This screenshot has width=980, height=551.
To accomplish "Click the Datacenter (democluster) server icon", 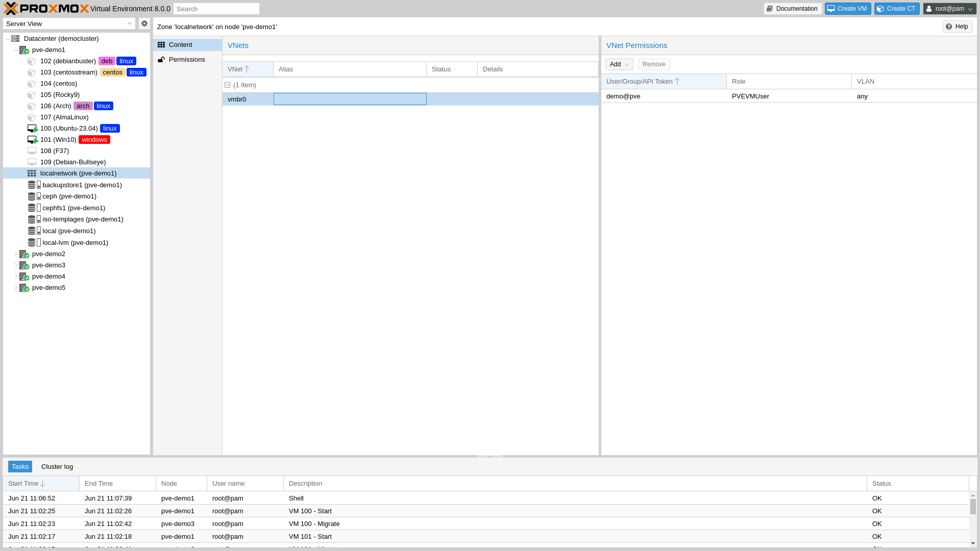I will [15, 39].
